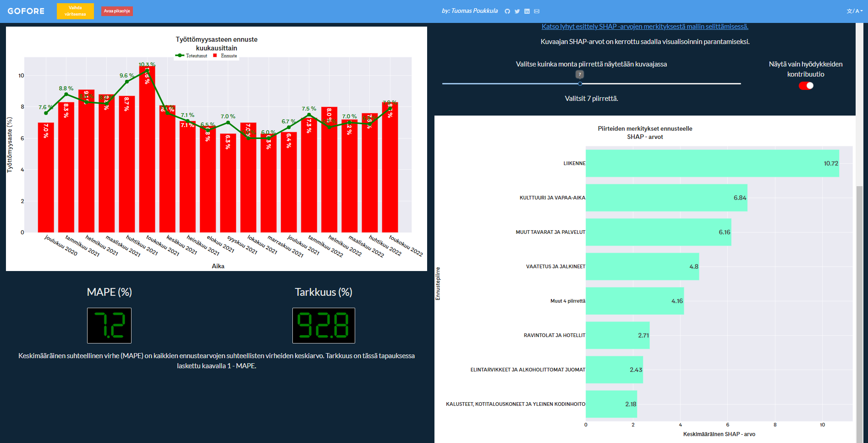868x443 pixels.
Task: Click the red 'Avaa pikaohje' button
Action: (117, 11)
